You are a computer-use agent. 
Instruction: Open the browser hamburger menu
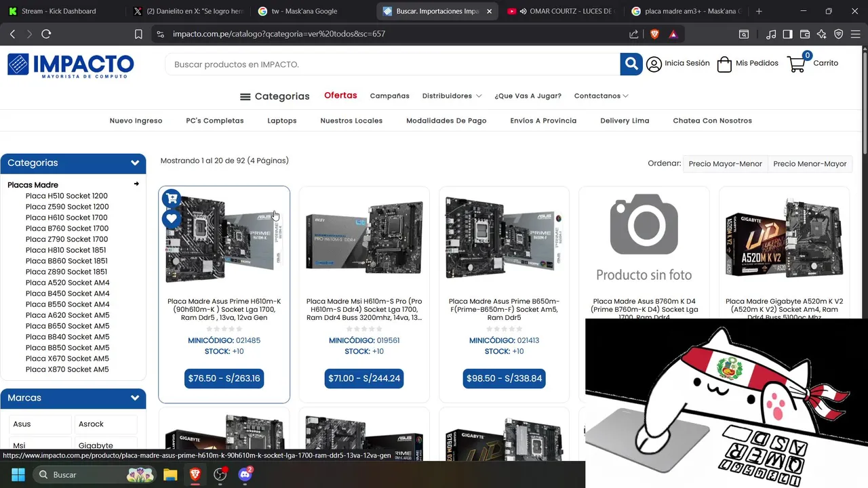point(856,34)
